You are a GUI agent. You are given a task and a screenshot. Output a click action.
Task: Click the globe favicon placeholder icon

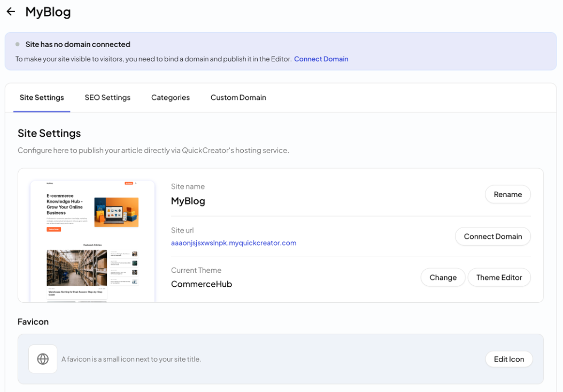[x=43, y=359]
